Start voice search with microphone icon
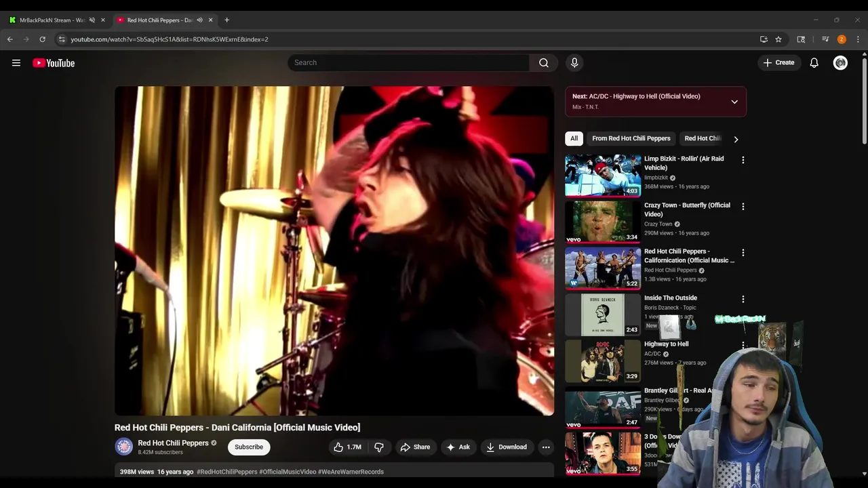Image resolution: width=868 pixels, height=488 pixels. point(574,63)
